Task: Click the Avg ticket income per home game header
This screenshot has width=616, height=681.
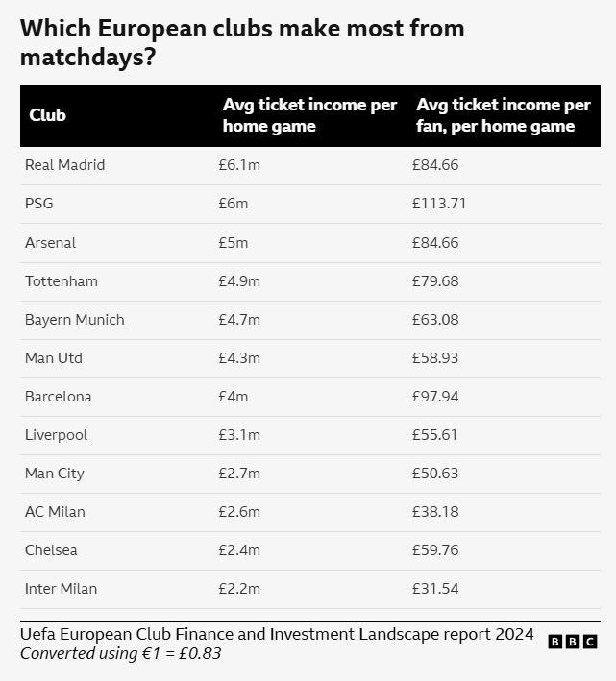Action: click(x=309, y=115)
